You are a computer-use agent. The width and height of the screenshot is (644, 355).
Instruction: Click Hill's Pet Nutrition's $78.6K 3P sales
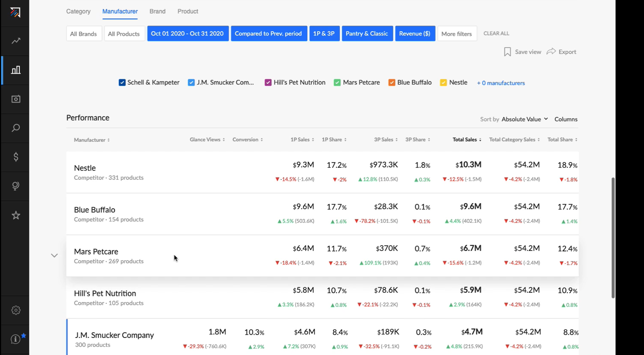click(386, 290)
